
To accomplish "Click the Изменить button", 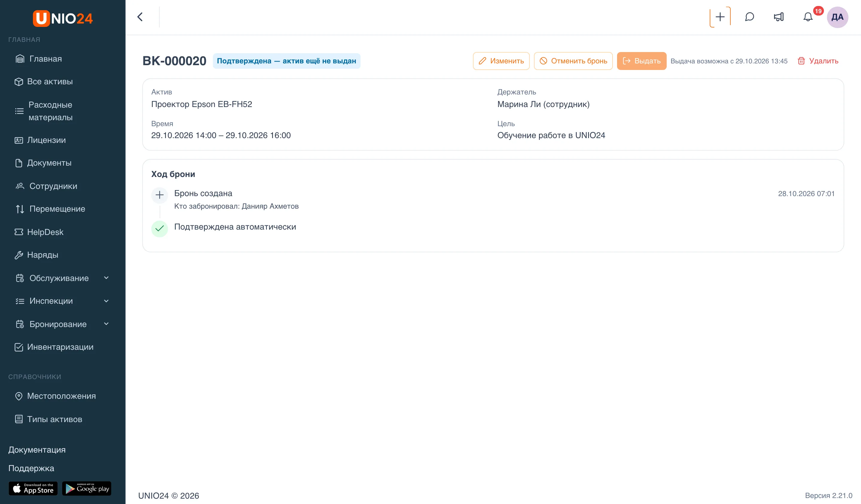I will [x=501, y=61].
